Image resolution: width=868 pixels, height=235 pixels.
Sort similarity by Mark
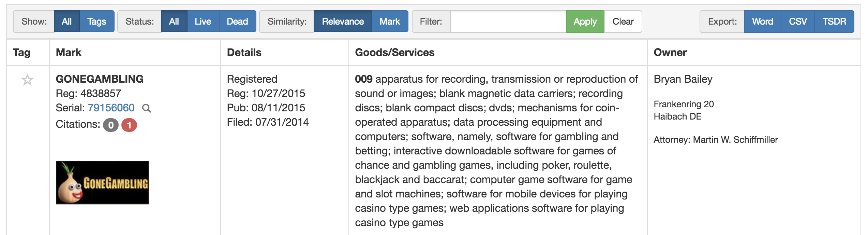tap(390, 22)
